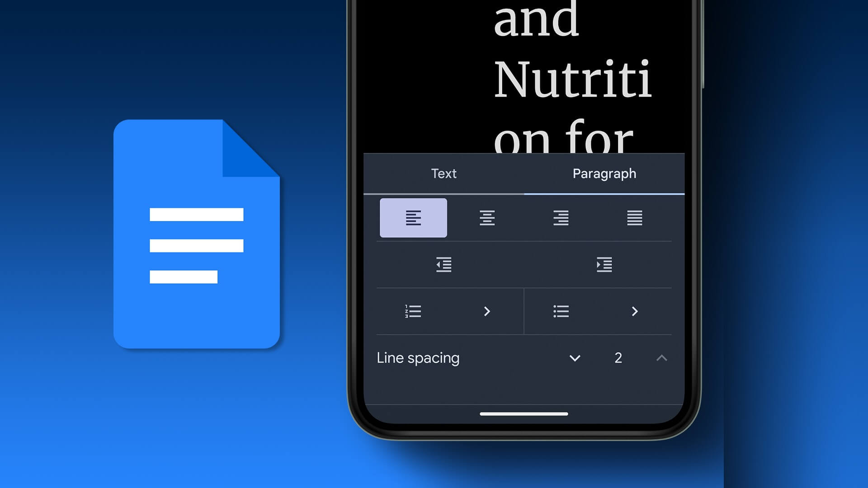This screenshot has width=868, height=488.
Task: Expand bulleted list options chevron
Action: click(x=635, y=312)
